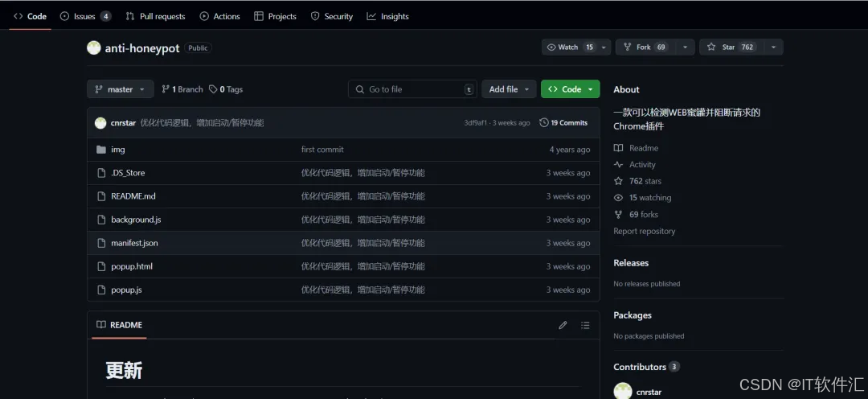Open cnrstar's profile from the latest commit
The width and height of the screenshot is (868, 399).
(x=123, y=123)
